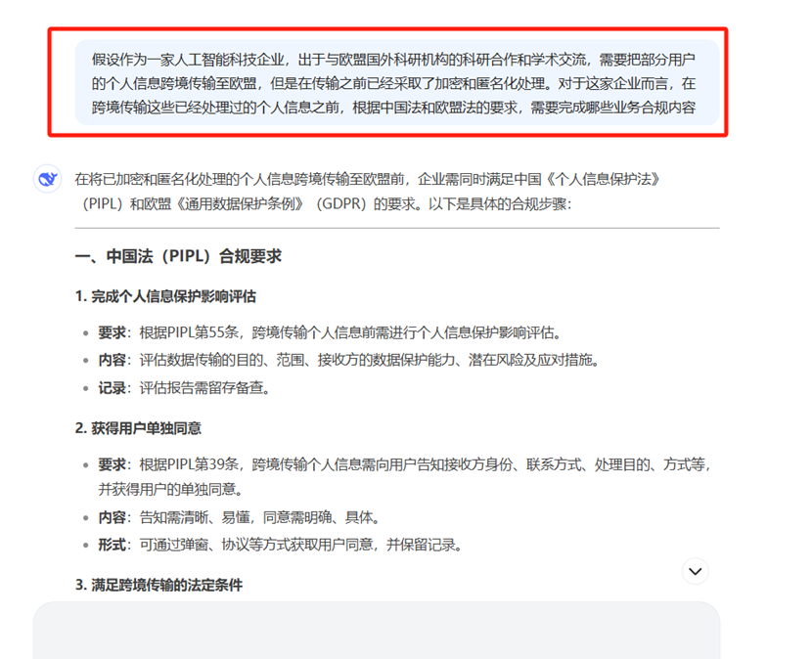Select the user question bubble in red frame

(x=397, y=83)
